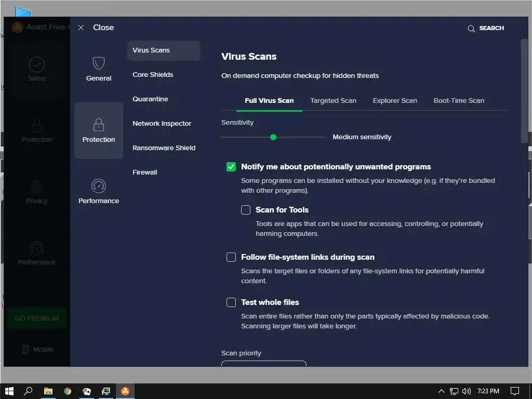The image size is (532, 399).
Task: Click the Close label to exit settings
Action: pyautogui.click(x=103, y=28)
